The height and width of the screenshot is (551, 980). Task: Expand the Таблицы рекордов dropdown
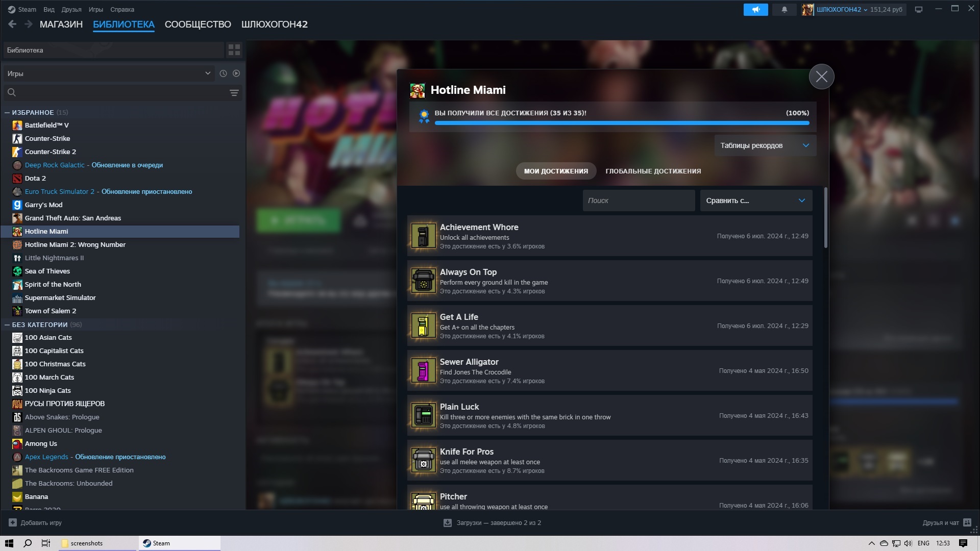[765, 145]
